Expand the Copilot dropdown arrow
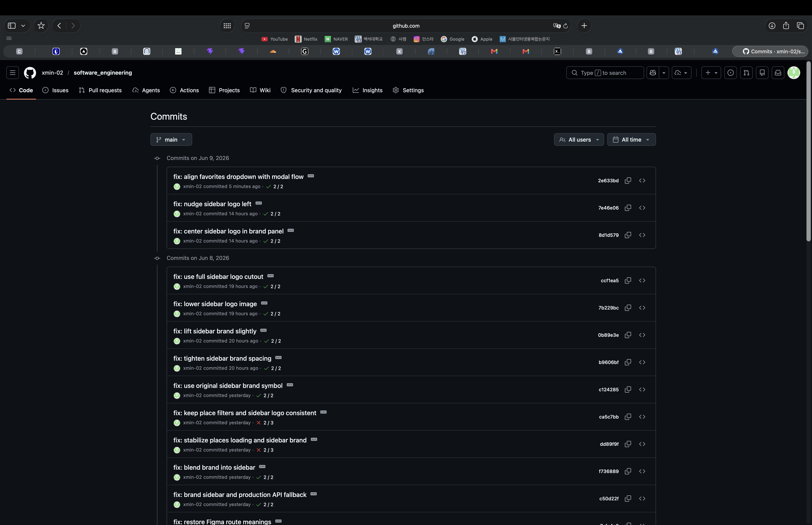 [x=664, y=73]
